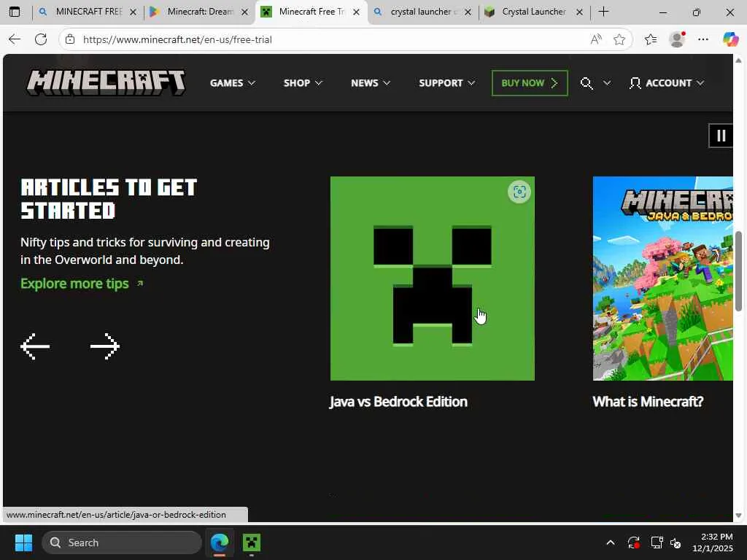
Task: Click the address bar URL field
Action: (333, 39)
